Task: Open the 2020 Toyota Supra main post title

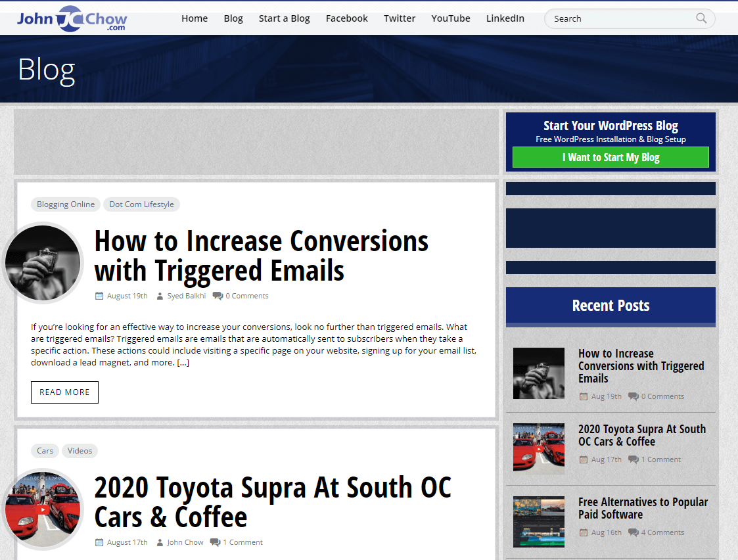Action: click(273, 502)
